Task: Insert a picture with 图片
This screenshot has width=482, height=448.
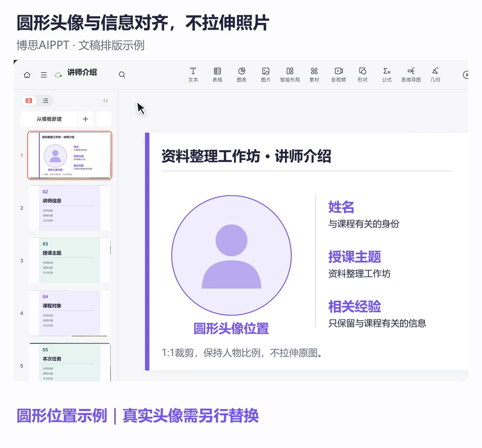Action: 266,75
